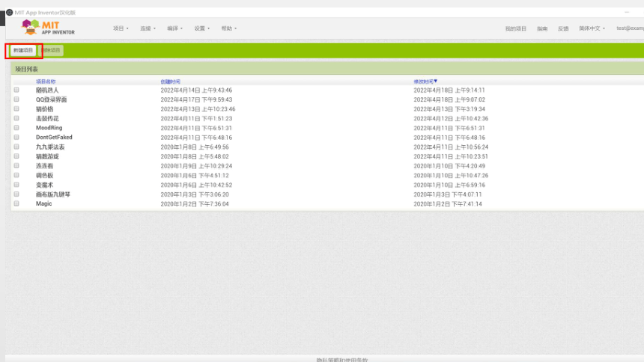
Task: Click creation time 2022年4月17日 下午9:59:43
Action: [196, 99]
